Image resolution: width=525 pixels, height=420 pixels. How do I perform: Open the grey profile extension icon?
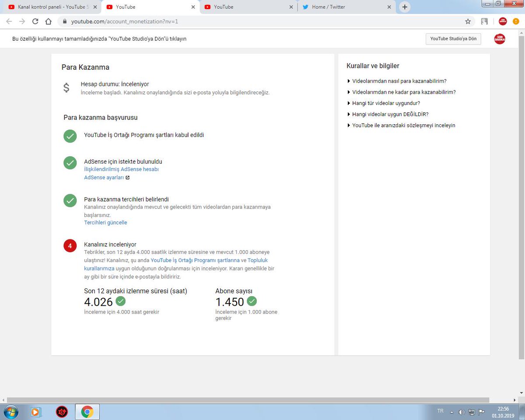pos(484,21)
